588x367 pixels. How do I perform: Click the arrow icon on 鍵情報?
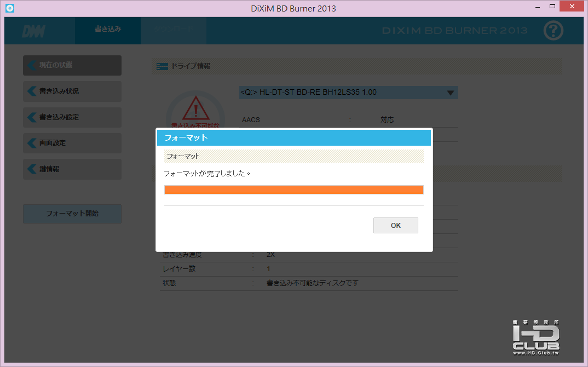pos(32,169)
